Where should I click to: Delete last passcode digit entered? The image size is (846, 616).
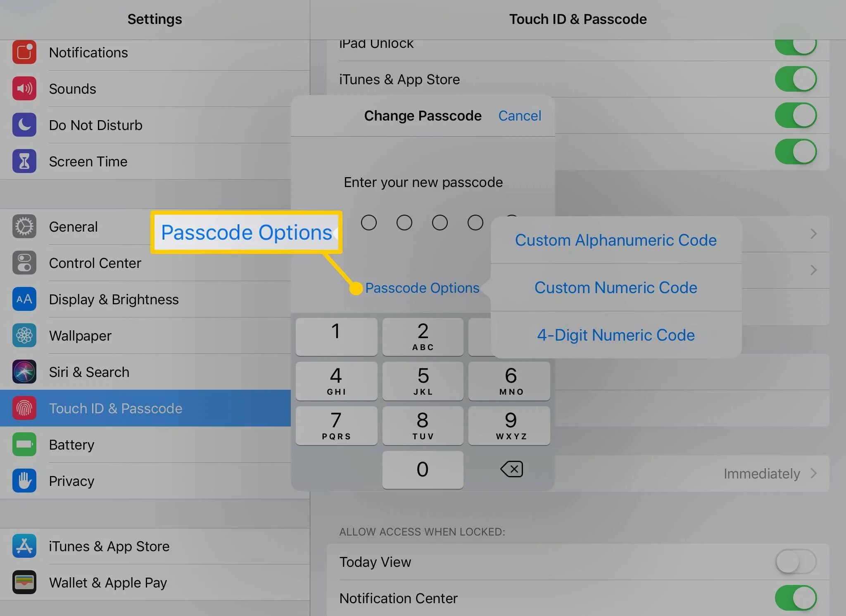[511, 468]
